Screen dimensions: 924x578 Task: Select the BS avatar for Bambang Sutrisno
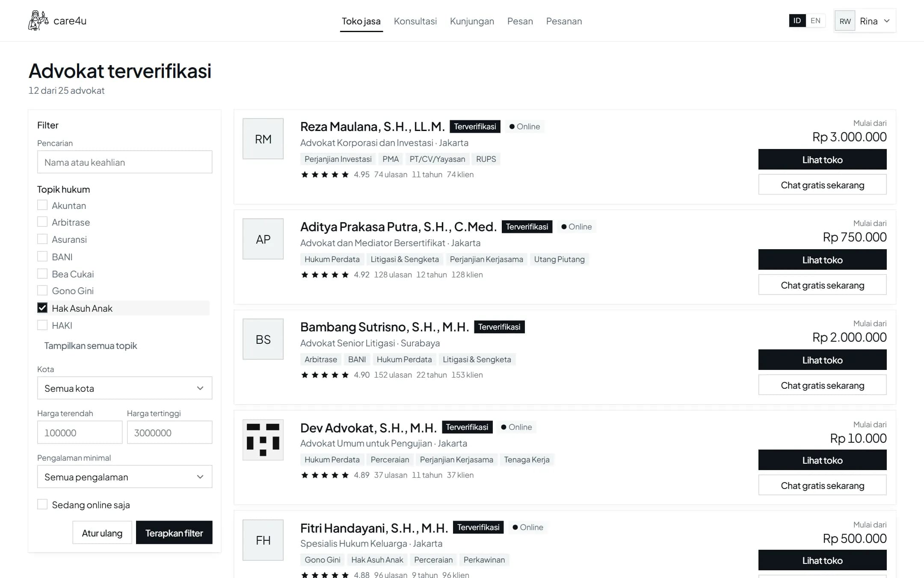(x=263, y=339)
